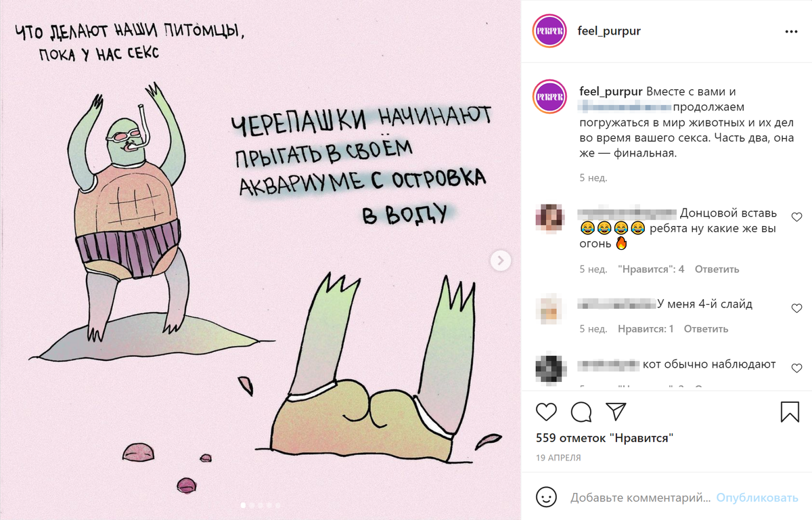Open comment bubble icon under the post

(581, 411)
